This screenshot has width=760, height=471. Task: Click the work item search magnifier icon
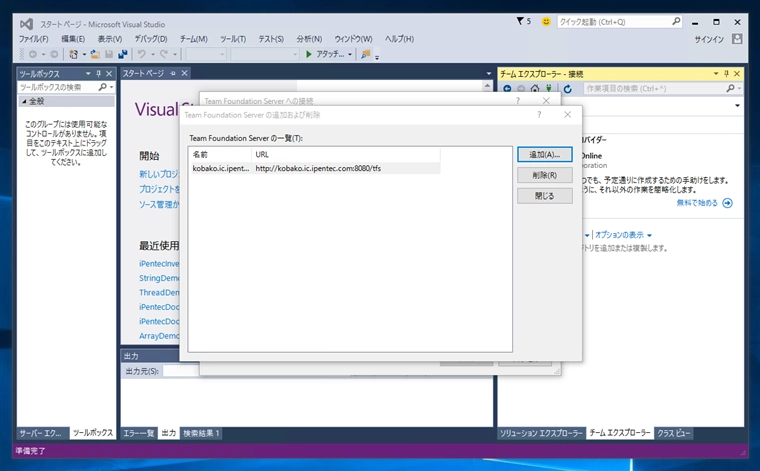(x=730, y=89)
